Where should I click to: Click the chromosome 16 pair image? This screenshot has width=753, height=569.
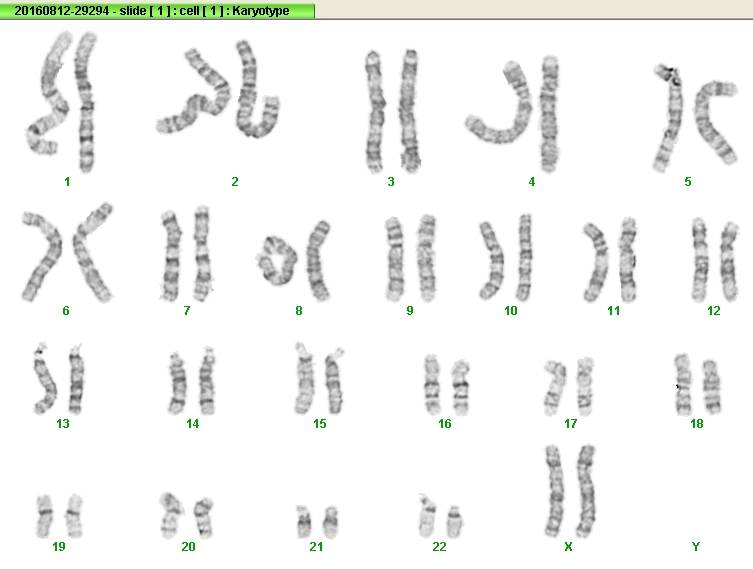[x=447, y=385]
